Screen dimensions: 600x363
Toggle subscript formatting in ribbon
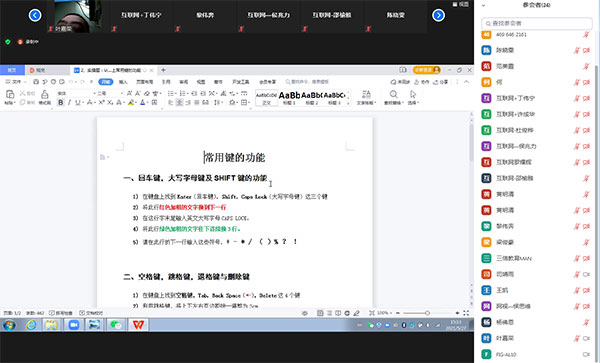[110, 103]
